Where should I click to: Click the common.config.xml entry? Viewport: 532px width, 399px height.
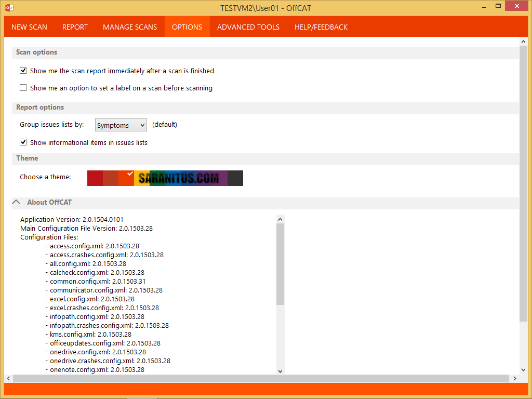pyautogui.click(x=96, y=281)
